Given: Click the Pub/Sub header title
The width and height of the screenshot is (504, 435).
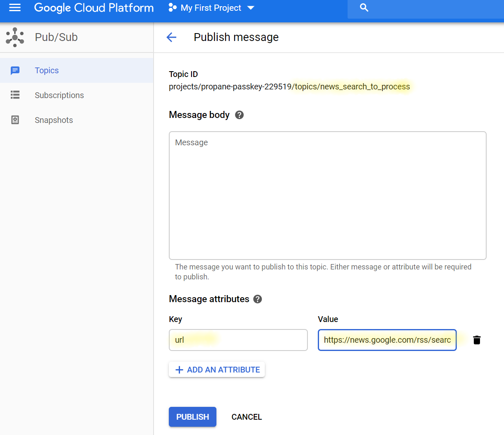Looking at the screenshot, I should pos(56,37).
